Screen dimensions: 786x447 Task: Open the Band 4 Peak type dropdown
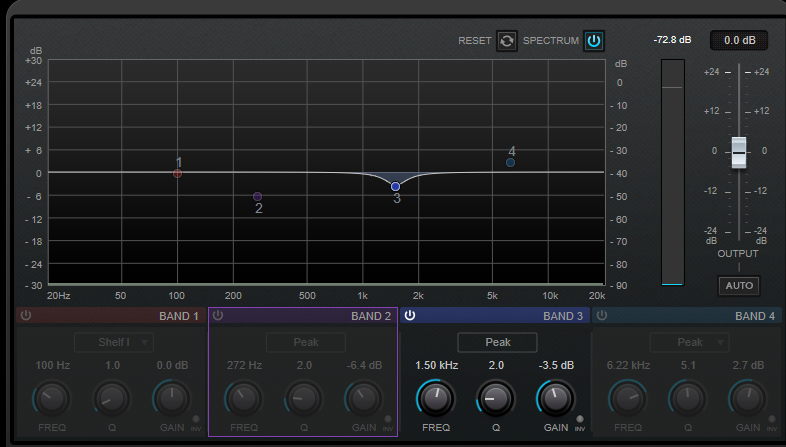(x=690, y=342)
